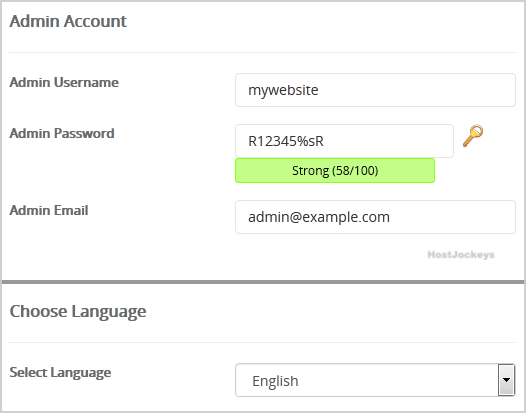Screen dimensions: 526x413
Task: Select the Admin Email input box
Action: point(375,217)
